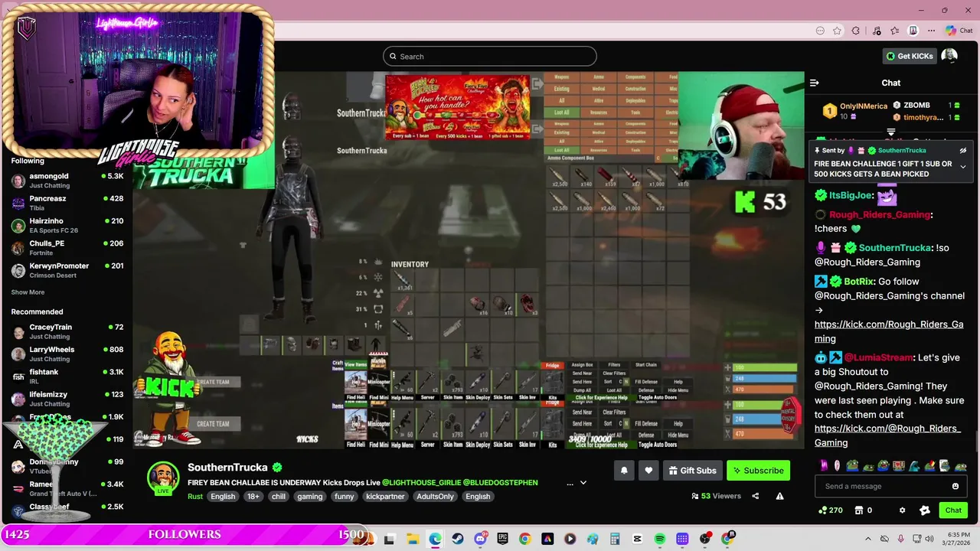Open LarryWheels in Recommended list
The image size is (980, 551).
67,354
